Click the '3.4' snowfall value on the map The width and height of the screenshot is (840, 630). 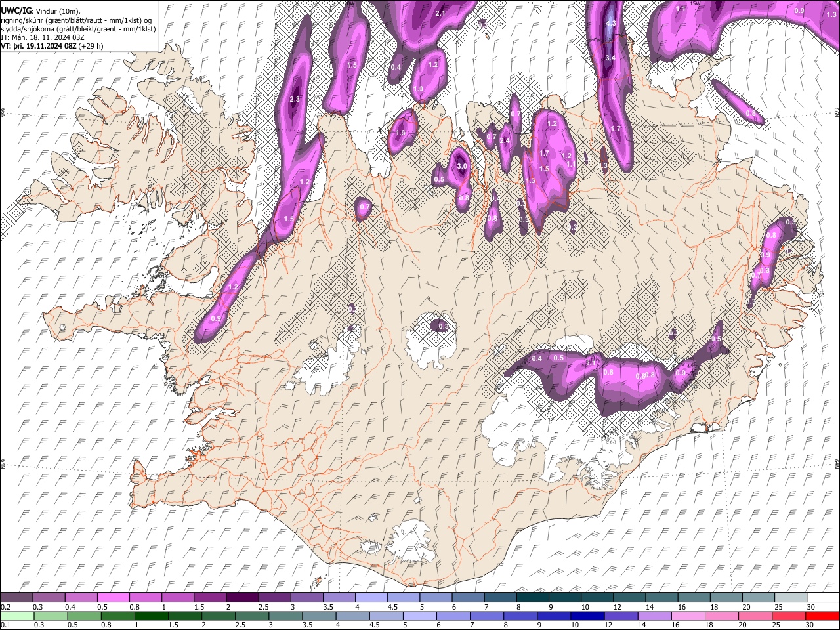610,58
